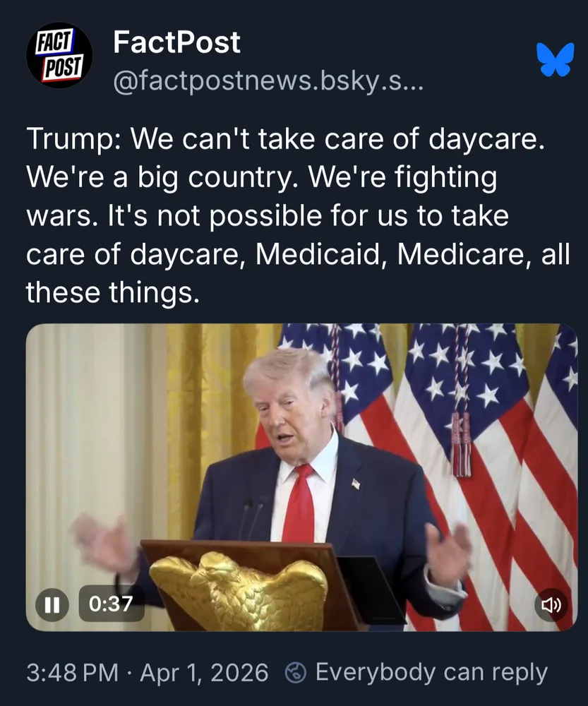
Task: Click the Apr 1, 2026 date
Action: (x=205, y=673)
